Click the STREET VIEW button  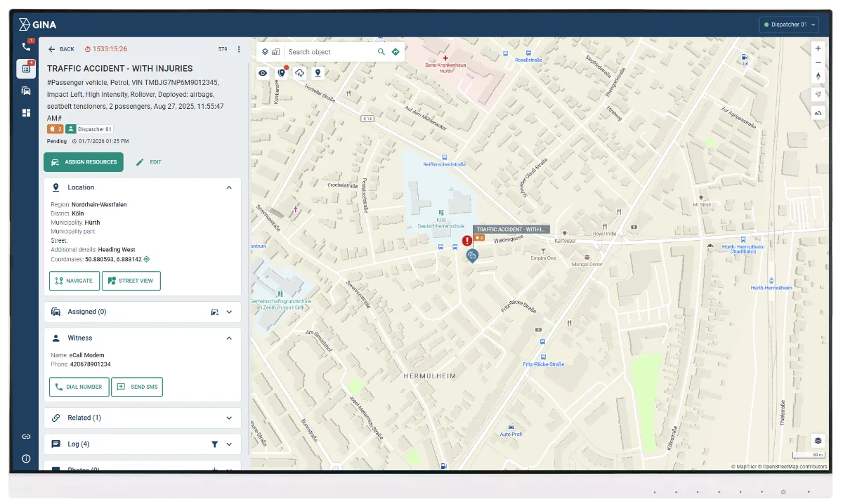click(x=131, y=280)
